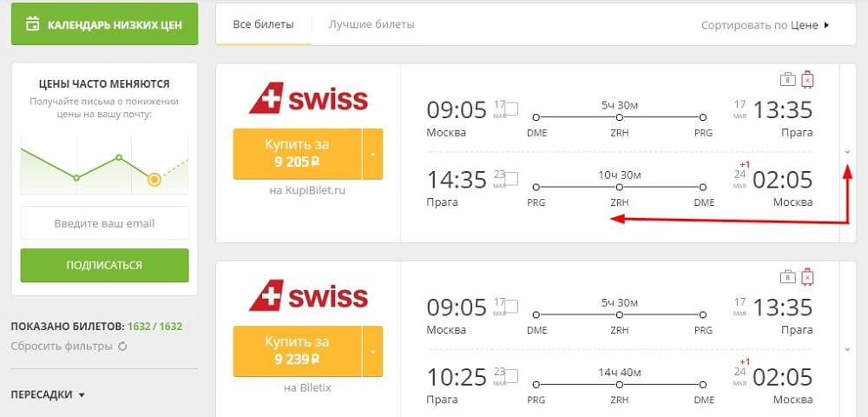Click the Введите ваш email input field
Image resolution: width=868 pixels, height=417 pixels.
click(105, 223)
